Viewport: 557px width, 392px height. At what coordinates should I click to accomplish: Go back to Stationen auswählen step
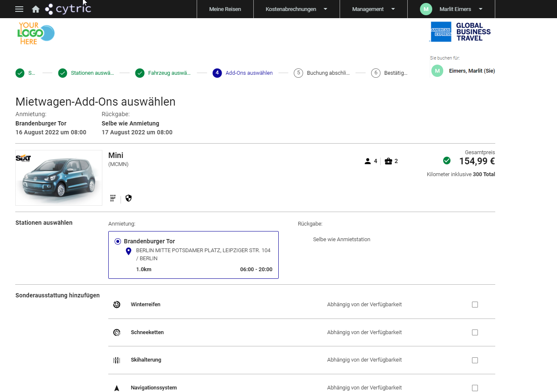[x=92, y=73]
